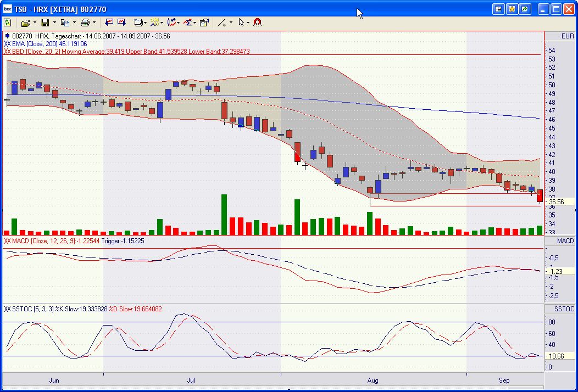
Task: Click the XX EMA [Close, 200] label
Action: tap(36, 44)
